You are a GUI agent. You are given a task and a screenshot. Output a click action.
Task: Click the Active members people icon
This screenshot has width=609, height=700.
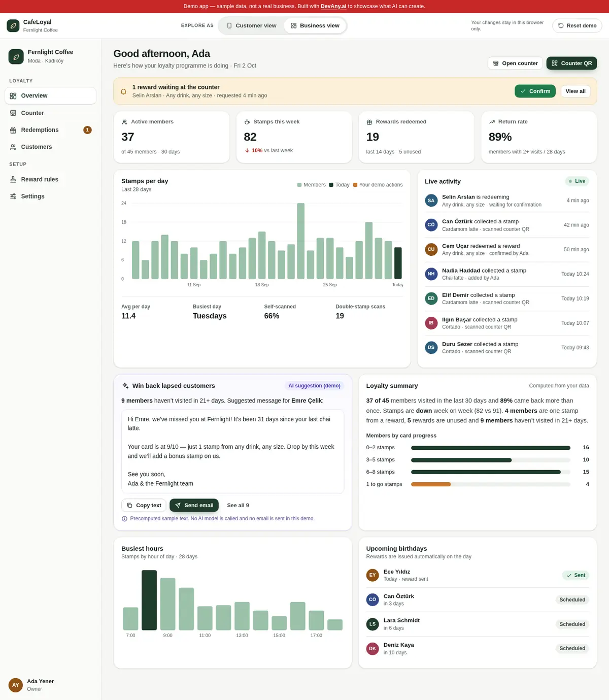click(124, 122)
